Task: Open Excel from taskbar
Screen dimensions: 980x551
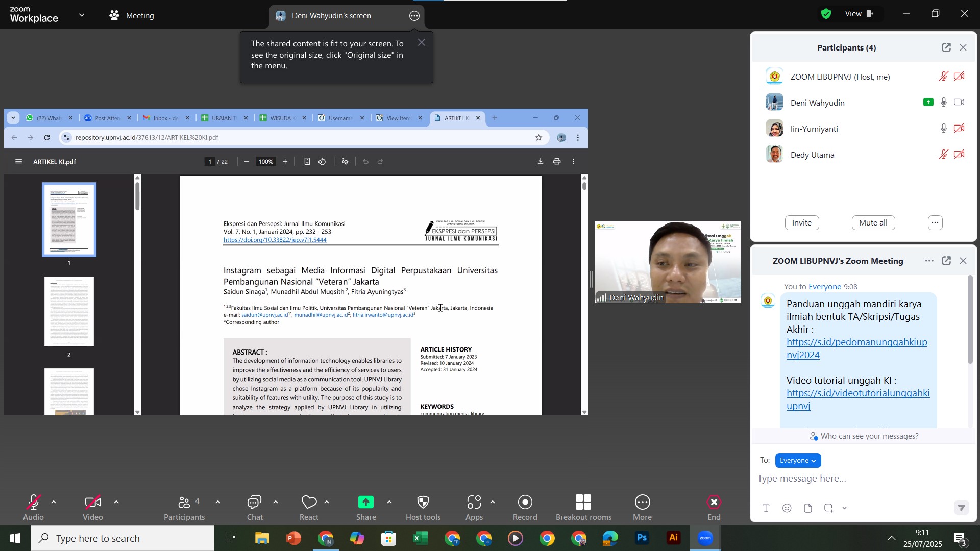Action: coord(421,539)
